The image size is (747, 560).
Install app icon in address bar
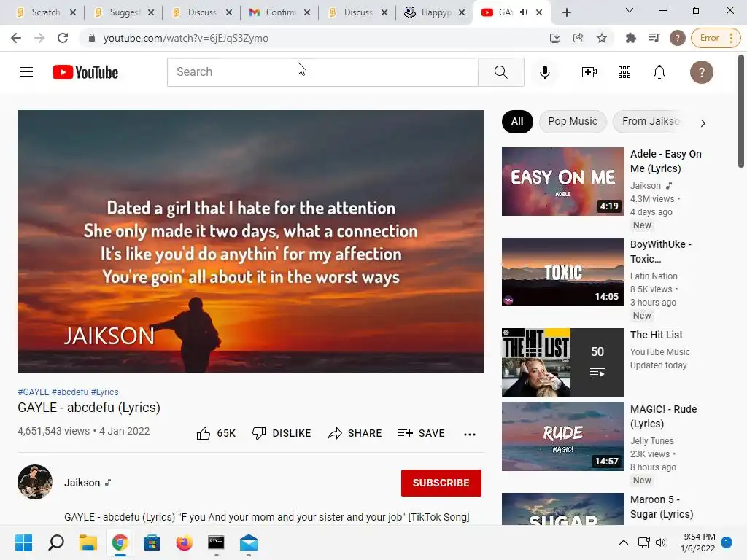[555, 38]
